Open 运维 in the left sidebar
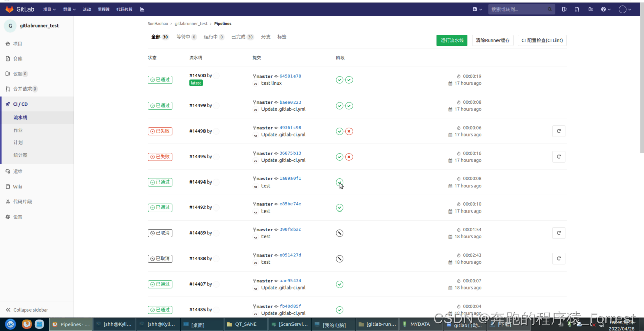The width and height of the screenshot is (644, 331). (x=17, y=171)
